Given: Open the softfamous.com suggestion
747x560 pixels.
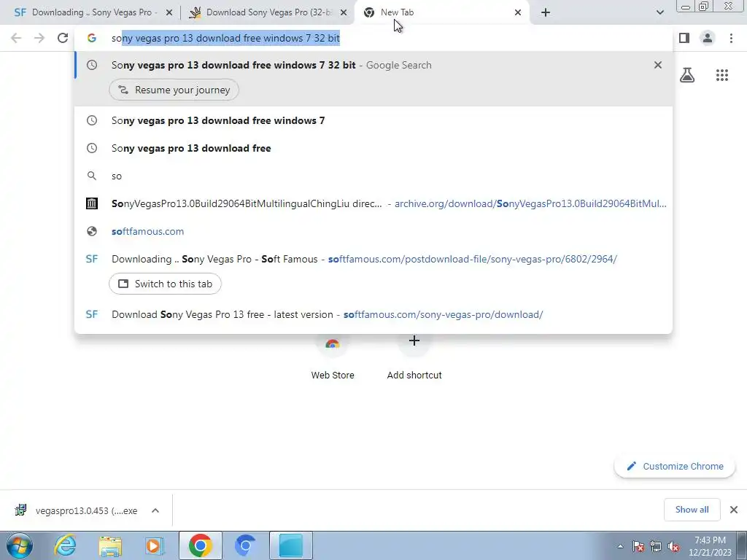Looking at the screenshot, I should [x=373, y=231].
